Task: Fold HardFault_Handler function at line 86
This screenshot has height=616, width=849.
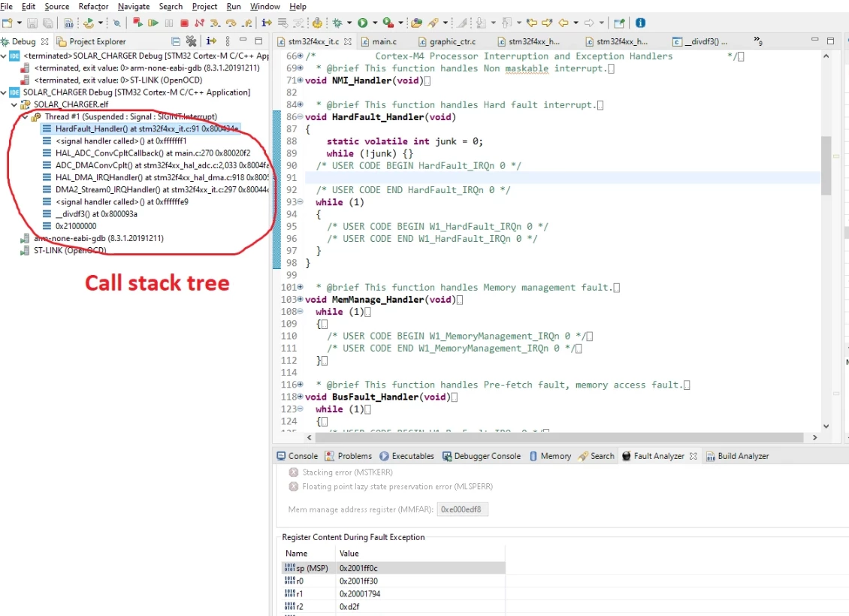Action: point(300,117)
